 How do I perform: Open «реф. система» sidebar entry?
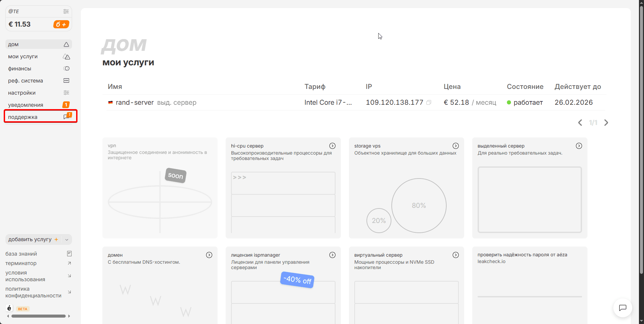coord(26,81)
